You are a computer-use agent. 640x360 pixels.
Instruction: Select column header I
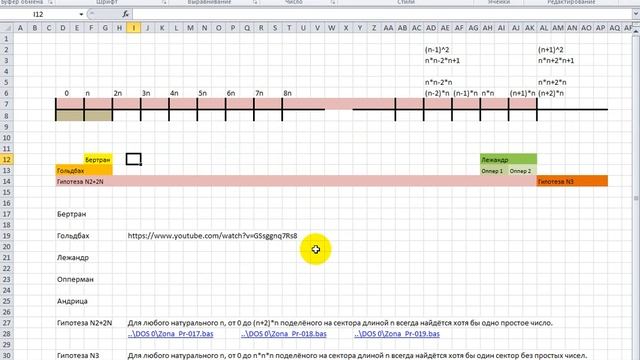pyautogui.click(x=133, y=28)
